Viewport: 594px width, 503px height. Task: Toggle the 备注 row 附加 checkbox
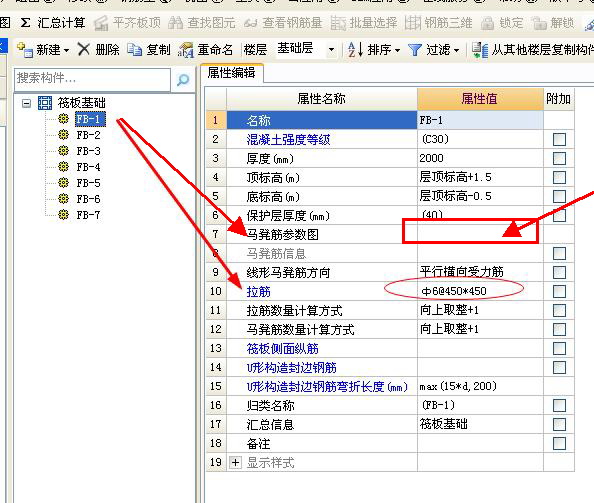[x=559, y=443]
